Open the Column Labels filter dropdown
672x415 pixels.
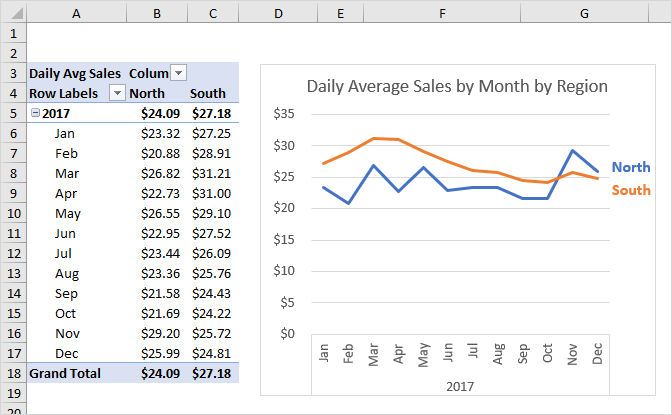178,73
